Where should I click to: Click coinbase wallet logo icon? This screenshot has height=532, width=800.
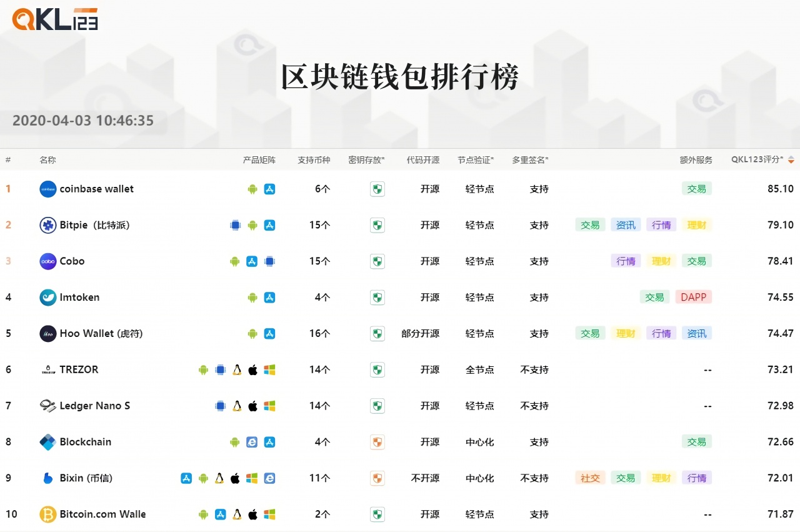click(x=48, y=189)
